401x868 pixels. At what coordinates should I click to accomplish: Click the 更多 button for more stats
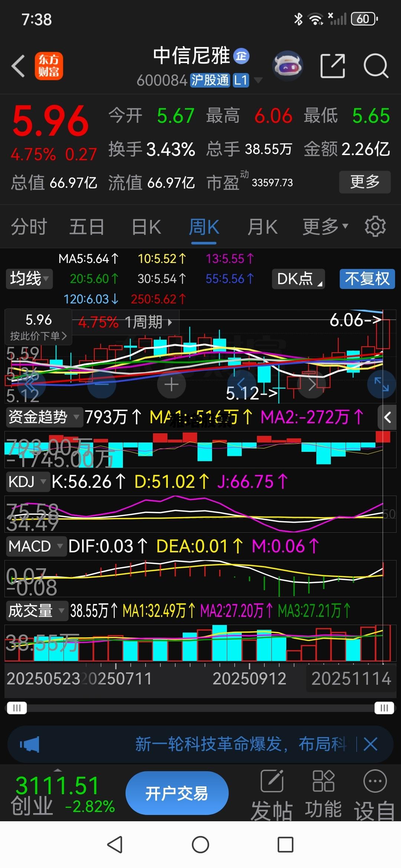(x=365, y=182)
